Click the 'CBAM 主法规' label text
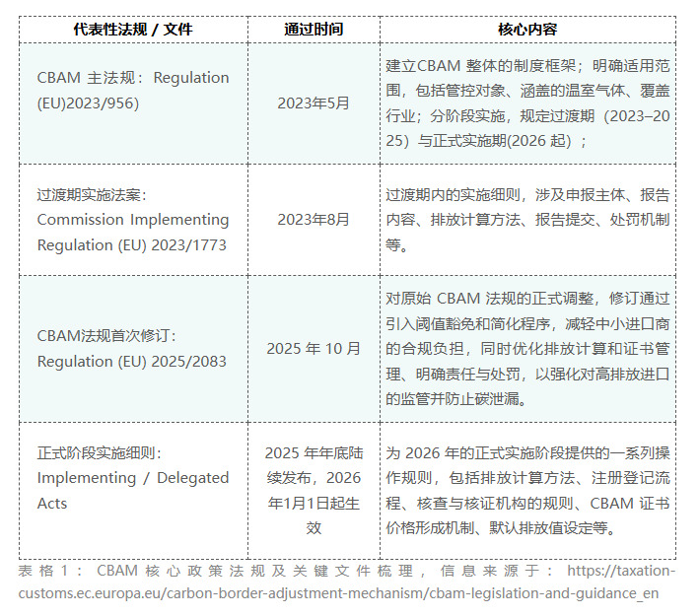The image size is (699, 616). [x=89, y=78]
